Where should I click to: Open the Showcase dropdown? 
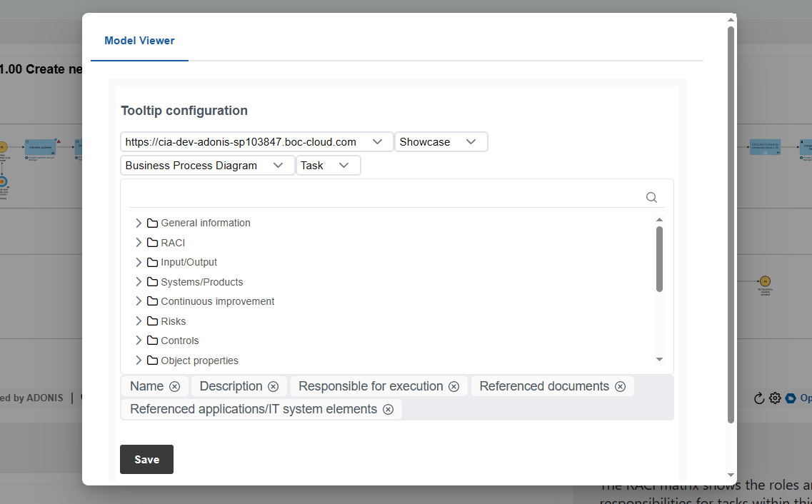tap(471, 141)
